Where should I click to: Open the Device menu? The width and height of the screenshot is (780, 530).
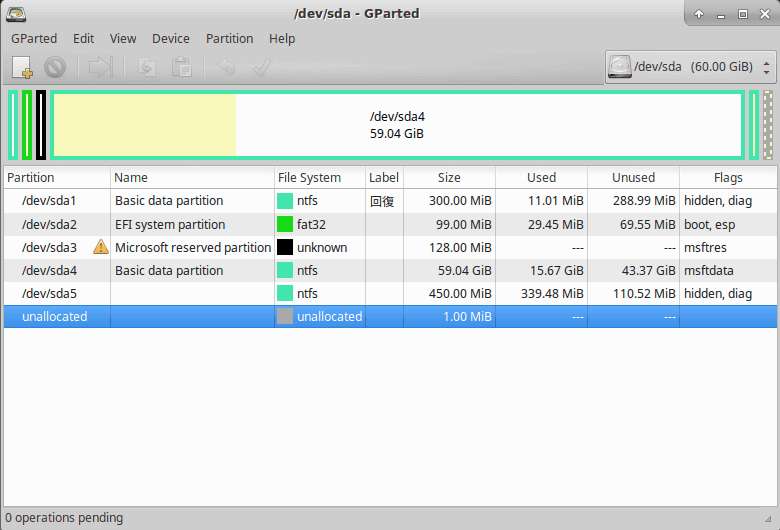click(171, 39)
